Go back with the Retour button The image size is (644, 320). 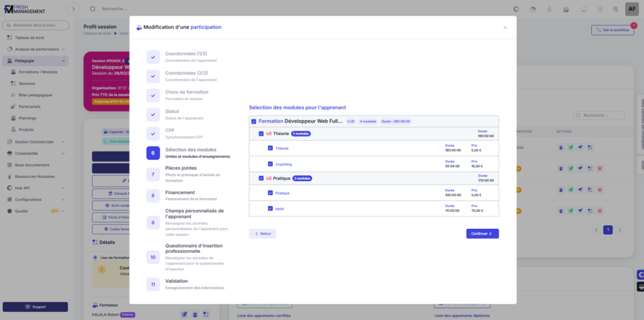point(262,234)
